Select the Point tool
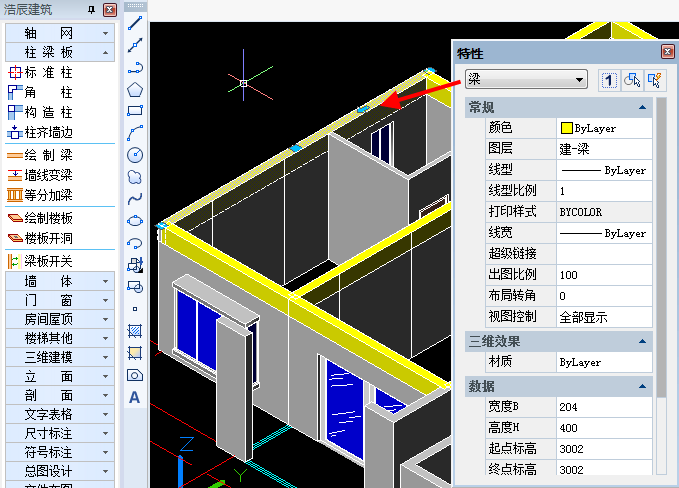Image resolution: width=679 pixels, height=488 pixels. [x=135, y=309]
